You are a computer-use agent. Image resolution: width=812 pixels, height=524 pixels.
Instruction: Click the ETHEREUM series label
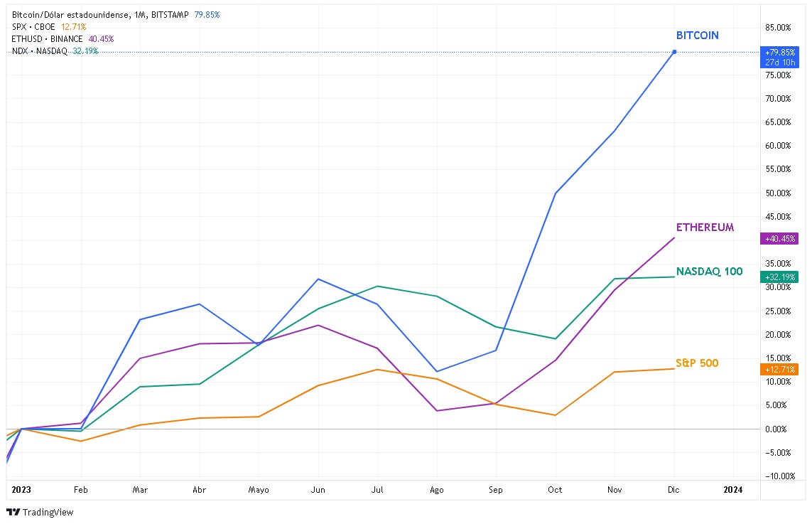tap(705, 228)
